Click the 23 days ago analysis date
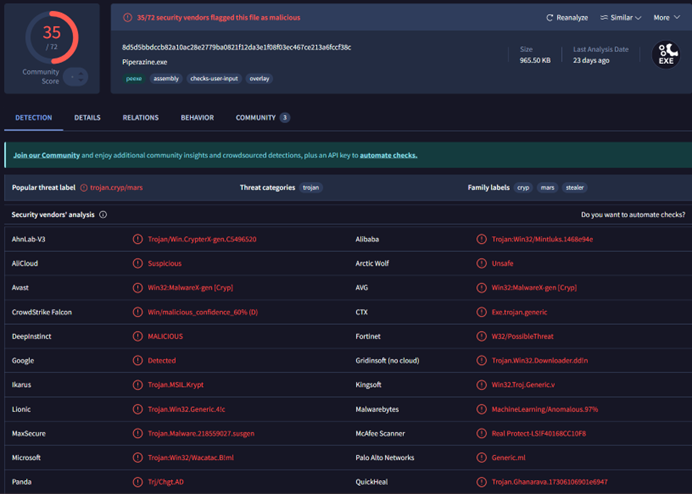 (x=591, y=60)
